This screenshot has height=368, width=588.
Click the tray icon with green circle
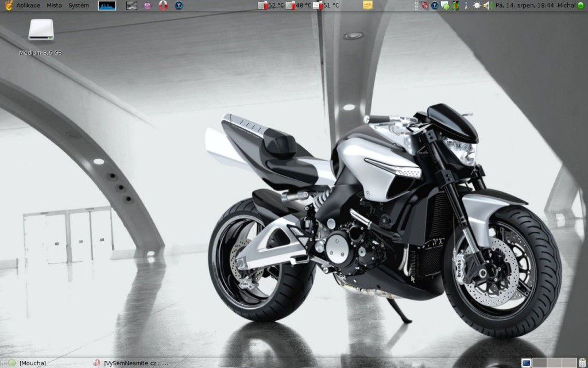[x=445, y=5]
